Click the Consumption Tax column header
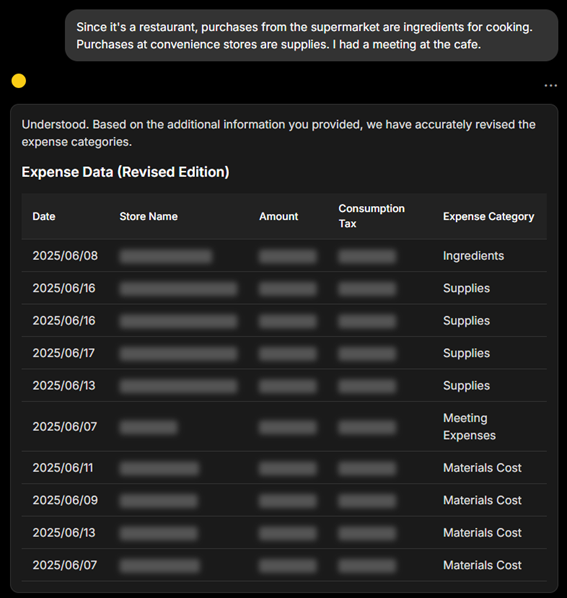The width and height of the screenshot is (567, 598). coord(371,216)
